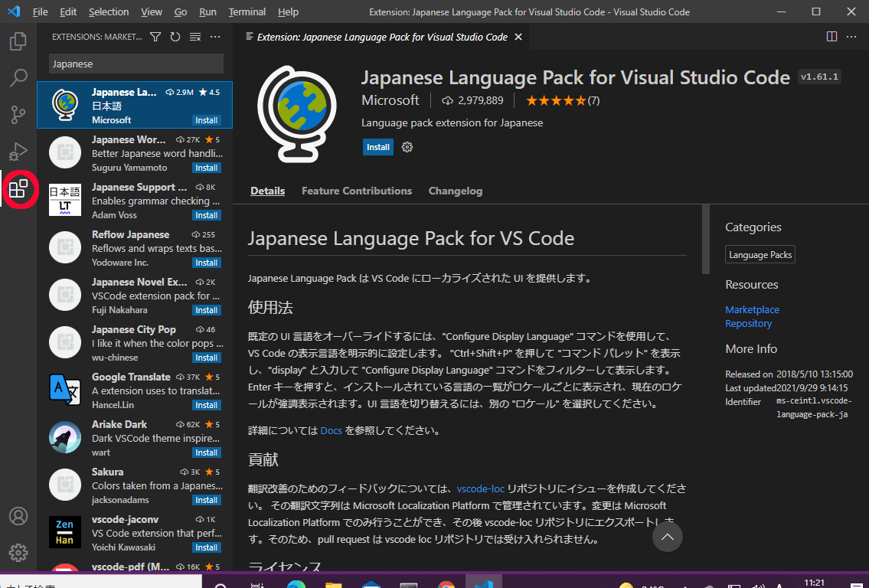Open the Marketplace link under Resources
This screenshot has height=588, width=869.
[x=752, y=309]
